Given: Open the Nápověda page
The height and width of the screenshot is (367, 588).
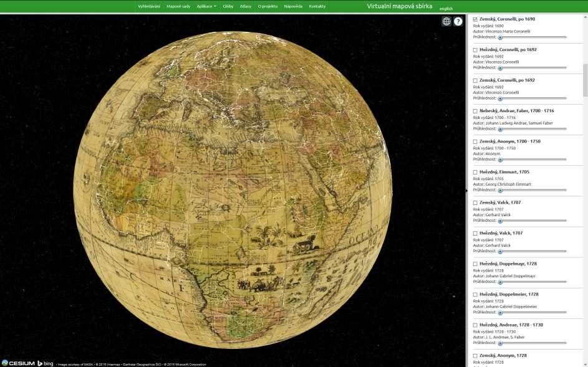Looking at the screenshot, I should [293, 6].
